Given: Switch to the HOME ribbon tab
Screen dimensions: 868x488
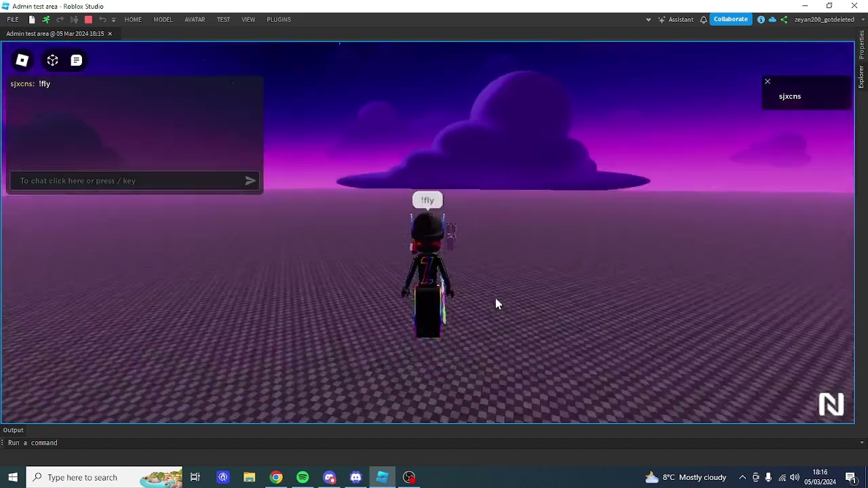Looking at the screenshot, I should pos(133,20).
